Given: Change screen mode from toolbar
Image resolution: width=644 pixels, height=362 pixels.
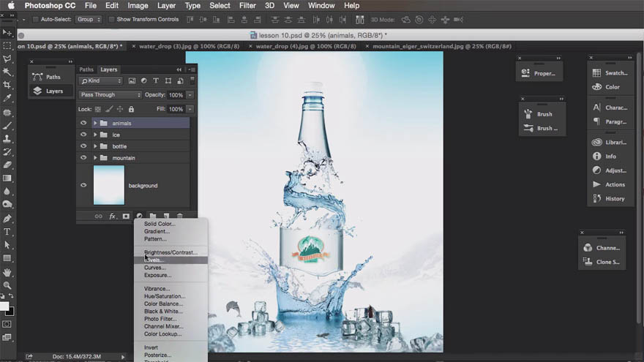Looking at the screenshot, I should click(7, 337).
